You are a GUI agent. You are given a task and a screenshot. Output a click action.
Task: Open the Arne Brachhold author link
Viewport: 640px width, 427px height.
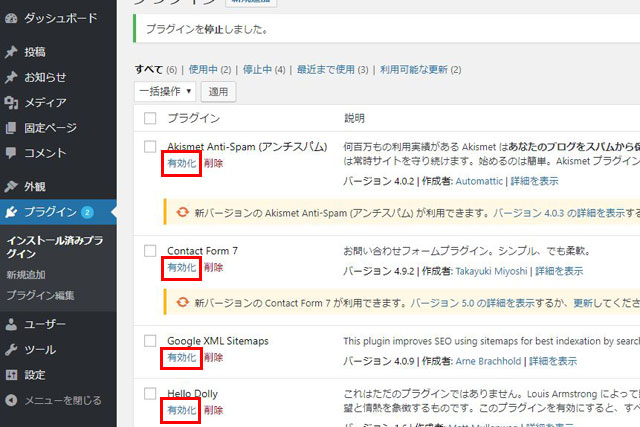pyautogui.click(x=489, y=361)
